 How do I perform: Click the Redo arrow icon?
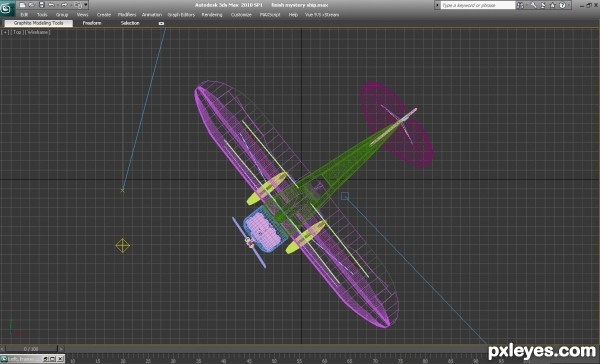tap(64, 5)
